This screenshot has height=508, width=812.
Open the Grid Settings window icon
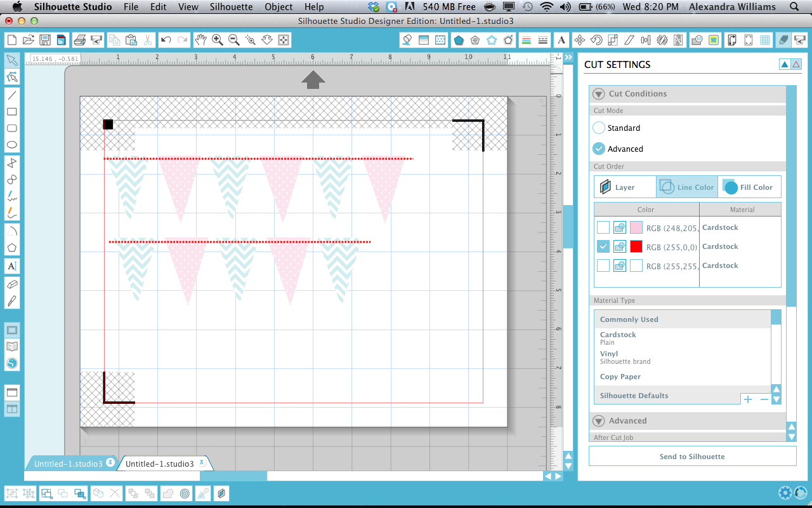765,40
